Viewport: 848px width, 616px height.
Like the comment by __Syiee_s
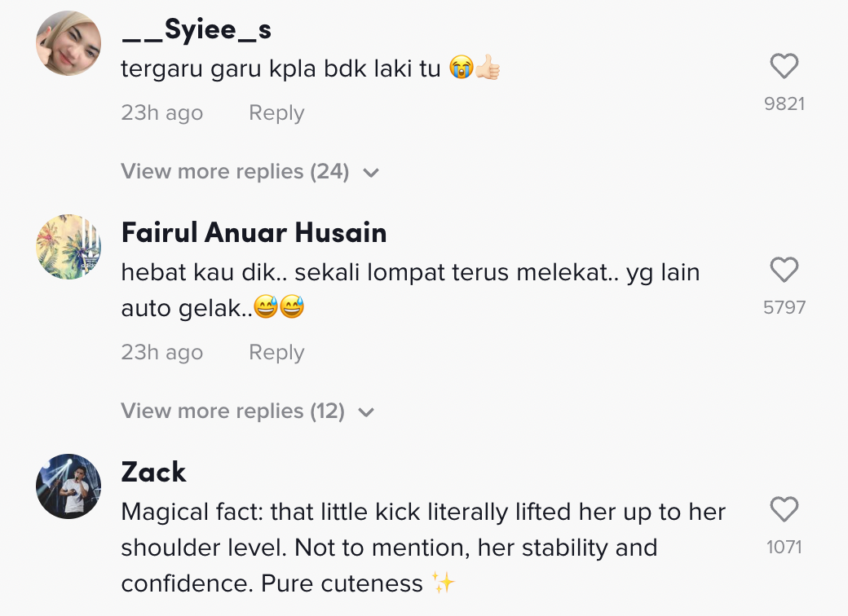pyautogui.click(x=784, y=66)
